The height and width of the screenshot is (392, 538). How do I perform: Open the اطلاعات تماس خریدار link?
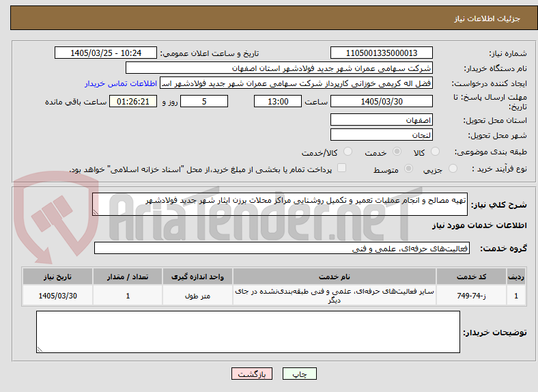pyautogui.click(x=121, y=83)
